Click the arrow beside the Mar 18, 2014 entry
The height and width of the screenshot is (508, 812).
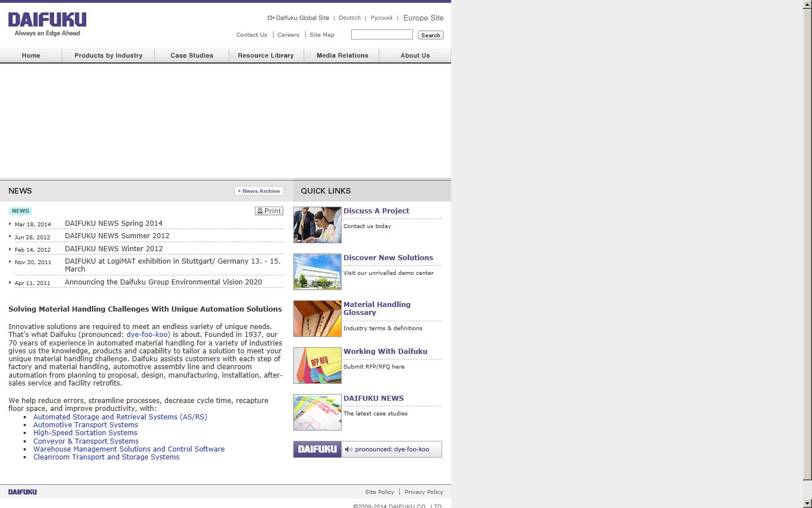(10, 224)
